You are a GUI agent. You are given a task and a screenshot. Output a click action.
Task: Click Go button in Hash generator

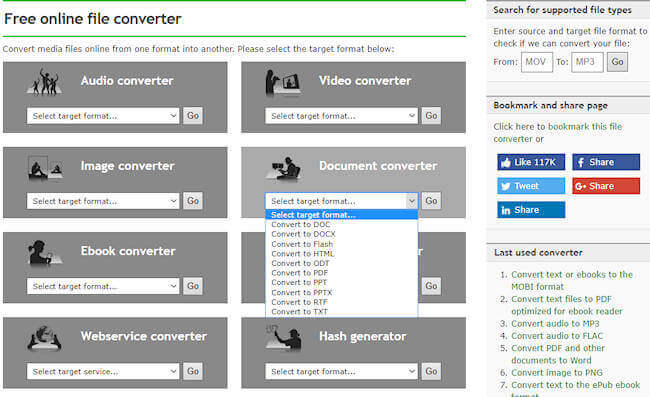tap(431, 371)
